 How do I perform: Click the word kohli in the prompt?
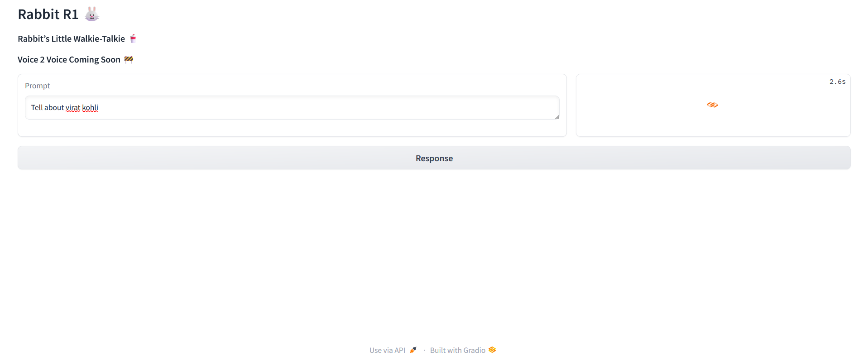coord(90,108)
